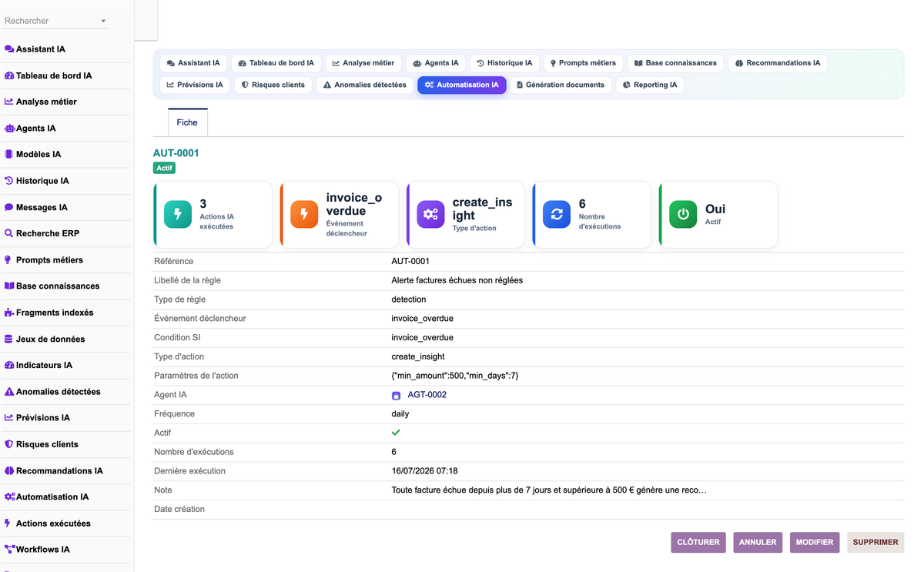Screen dimensions: 924x572
Task: Click the Recherche ERP magnifier icon
Action: click(9, 233)
